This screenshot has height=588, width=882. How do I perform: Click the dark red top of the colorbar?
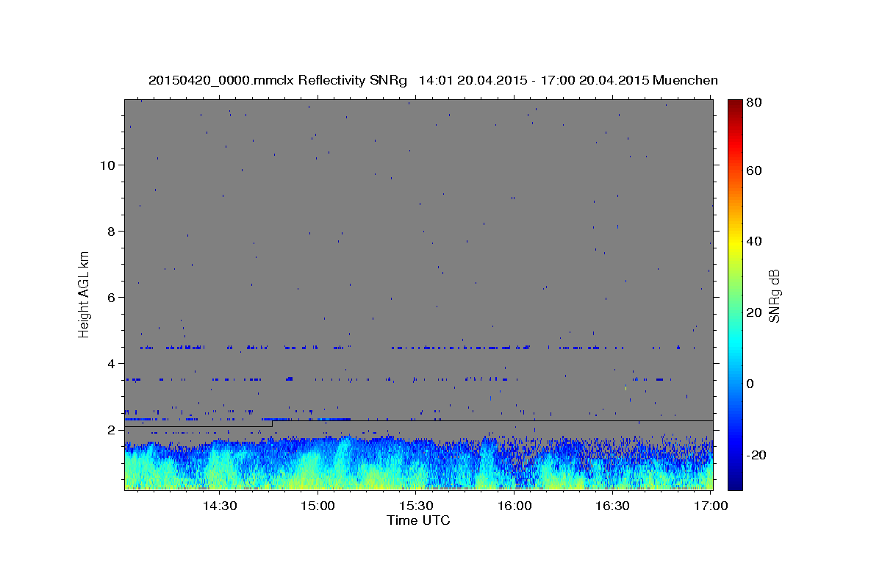735,104
